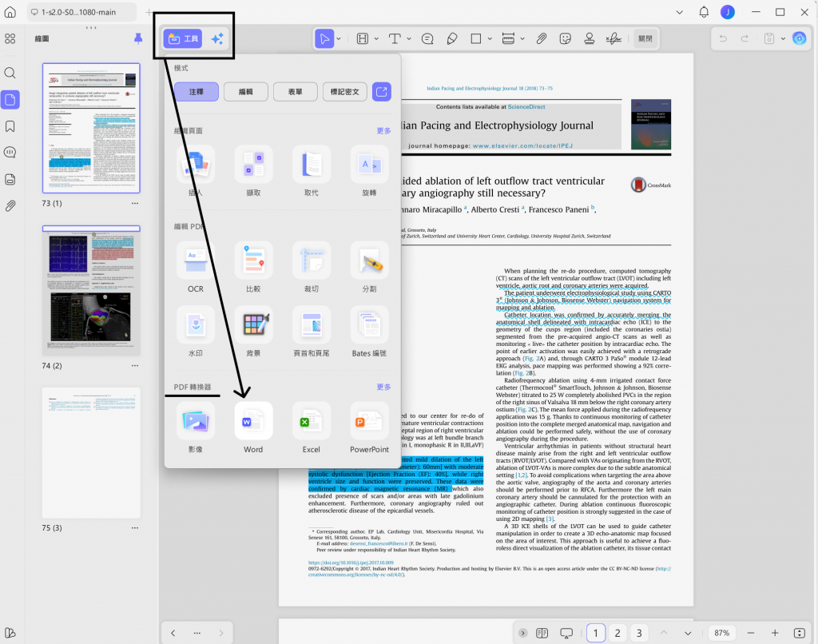Select the measure tool
Screen dimensions: 818x644
tap(508, 38)
